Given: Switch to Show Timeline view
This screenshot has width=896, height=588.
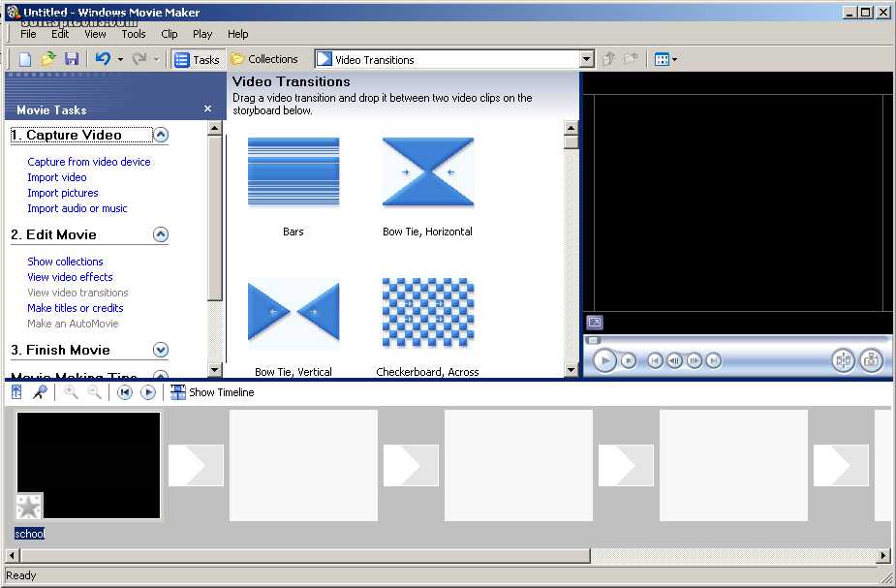Looking at the screenshot, I should point(212,392).
